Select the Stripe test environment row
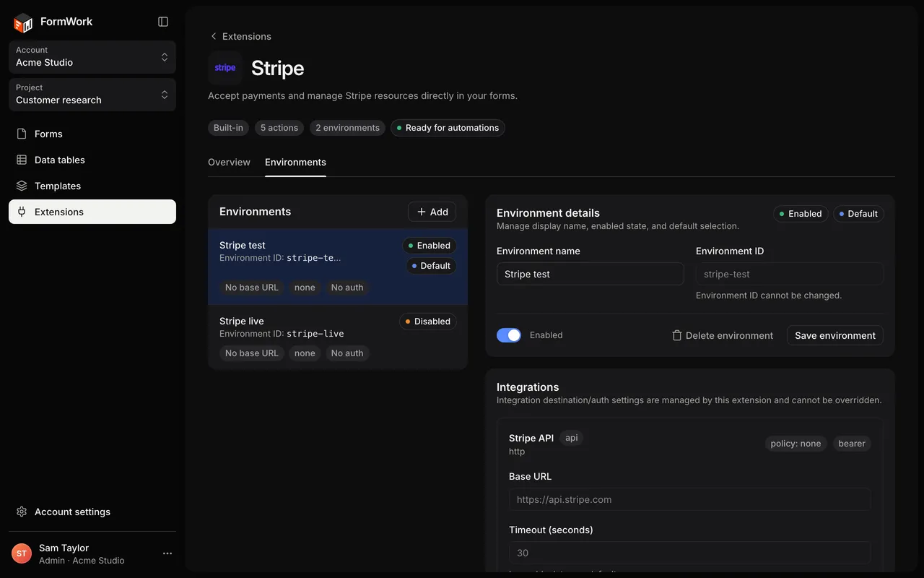Screen dimensions: 924x578 [338, 267]
